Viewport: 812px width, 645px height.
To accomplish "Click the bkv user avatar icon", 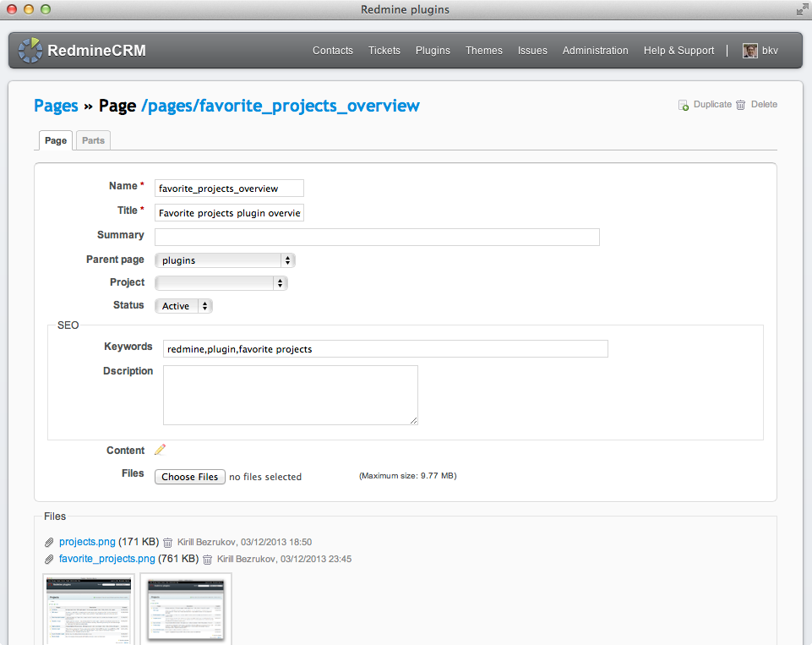I will [x=749, y=51].
